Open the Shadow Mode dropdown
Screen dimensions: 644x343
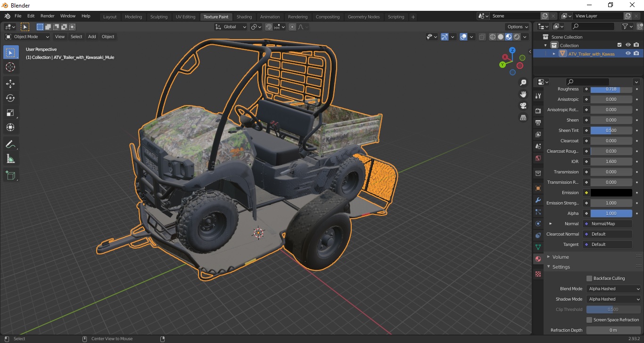614,299
